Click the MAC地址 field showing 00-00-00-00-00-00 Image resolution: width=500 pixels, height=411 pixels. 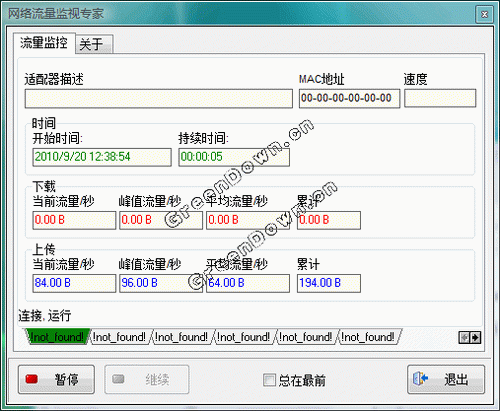point(349,98)
